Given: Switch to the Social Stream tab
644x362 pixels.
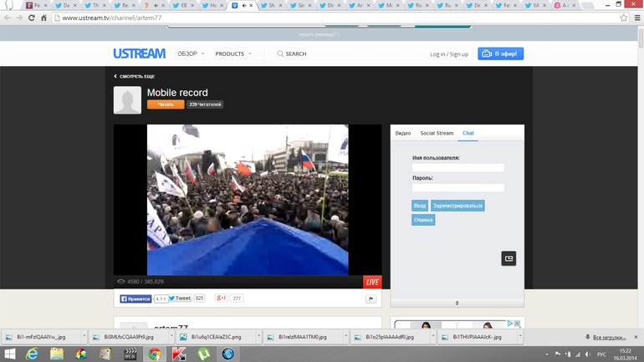Looking at the screenshot, I should pos(437,133).
